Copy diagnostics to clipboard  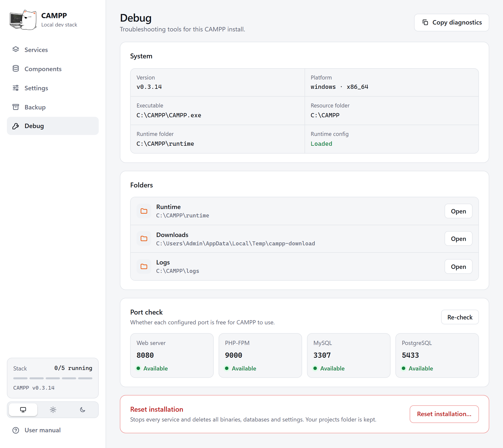451,22
